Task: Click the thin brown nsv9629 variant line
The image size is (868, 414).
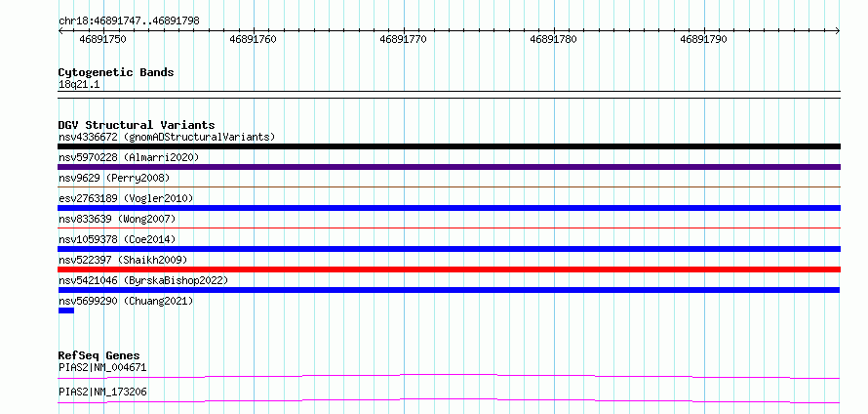Action: pos(449,187)
